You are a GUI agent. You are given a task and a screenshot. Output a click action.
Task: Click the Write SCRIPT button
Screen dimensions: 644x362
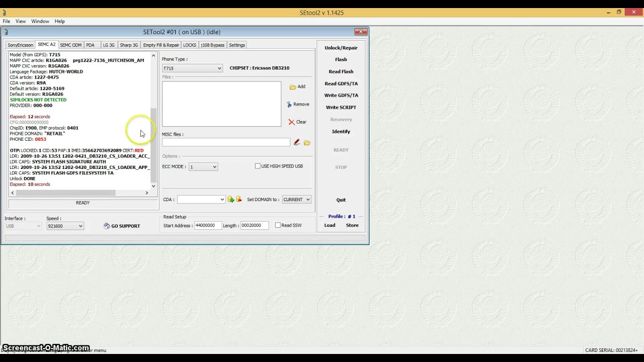pos(341,107)
